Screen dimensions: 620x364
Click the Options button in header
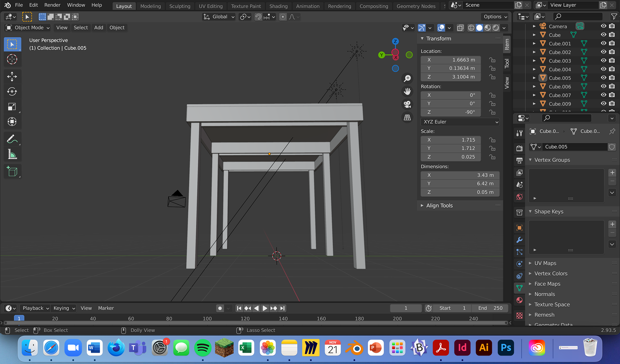click(x=495, y=17)
